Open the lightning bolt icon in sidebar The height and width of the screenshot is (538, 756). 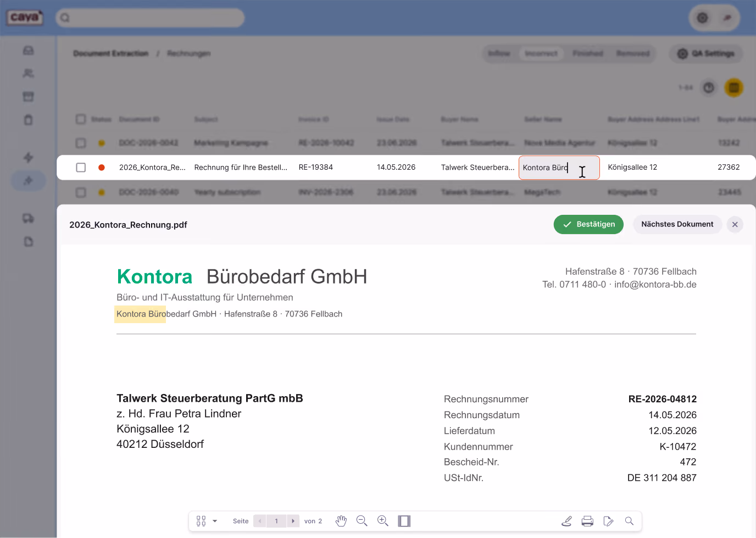click(29, 158)
